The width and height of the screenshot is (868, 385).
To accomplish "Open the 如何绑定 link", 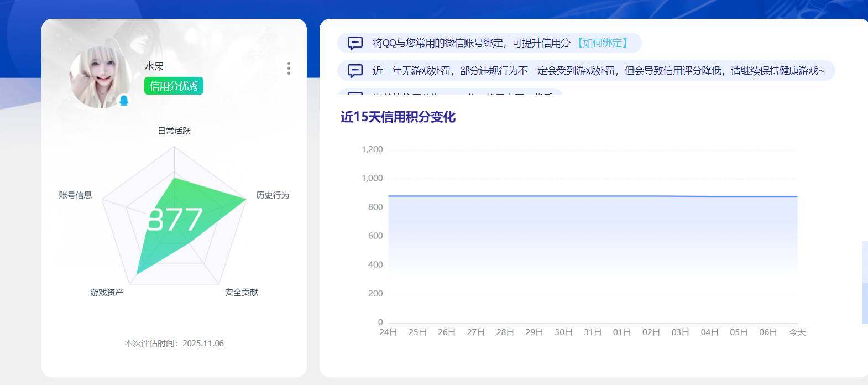I will (602, 43).
